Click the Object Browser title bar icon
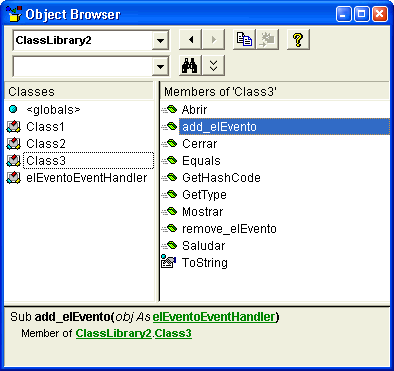This screenshot has width=394, height=371. [14, 14]
